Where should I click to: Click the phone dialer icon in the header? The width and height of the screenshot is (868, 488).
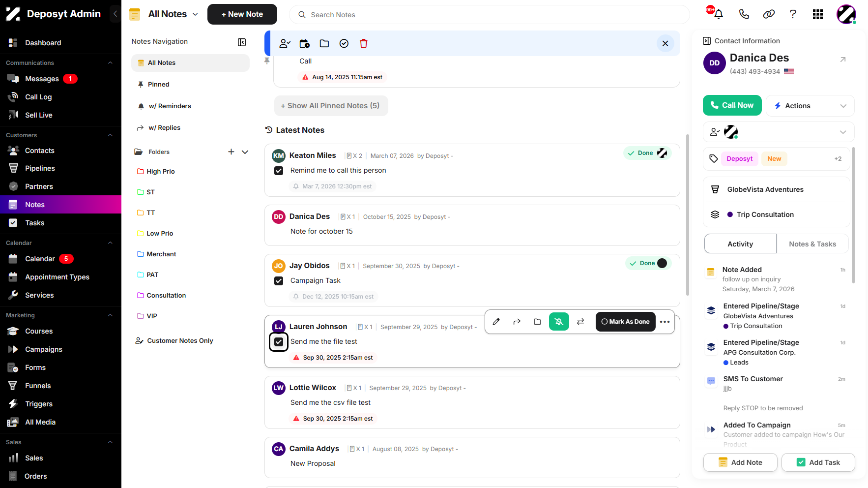click(744, 14)
